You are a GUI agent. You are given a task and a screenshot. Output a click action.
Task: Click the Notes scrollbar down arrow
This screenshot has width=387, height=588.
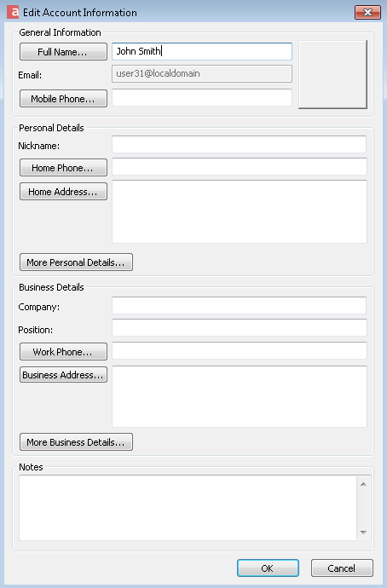click(363, 532)
